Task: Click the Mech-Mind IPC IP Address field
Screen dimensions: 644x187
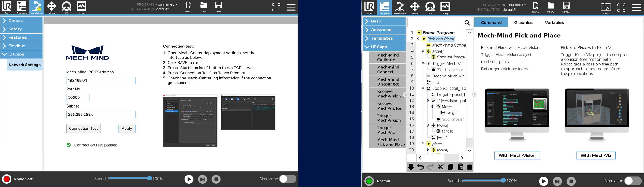Action: (101, 80)
